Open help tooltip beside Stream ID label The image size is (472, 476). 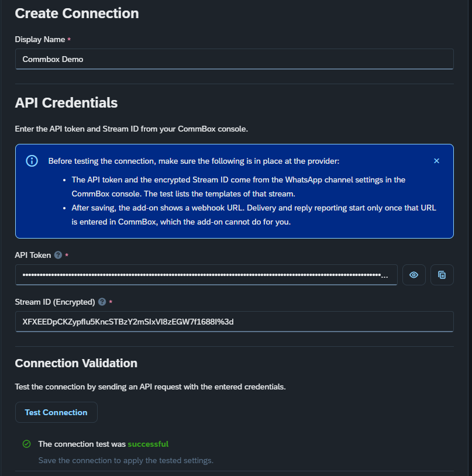pos(102,302)
